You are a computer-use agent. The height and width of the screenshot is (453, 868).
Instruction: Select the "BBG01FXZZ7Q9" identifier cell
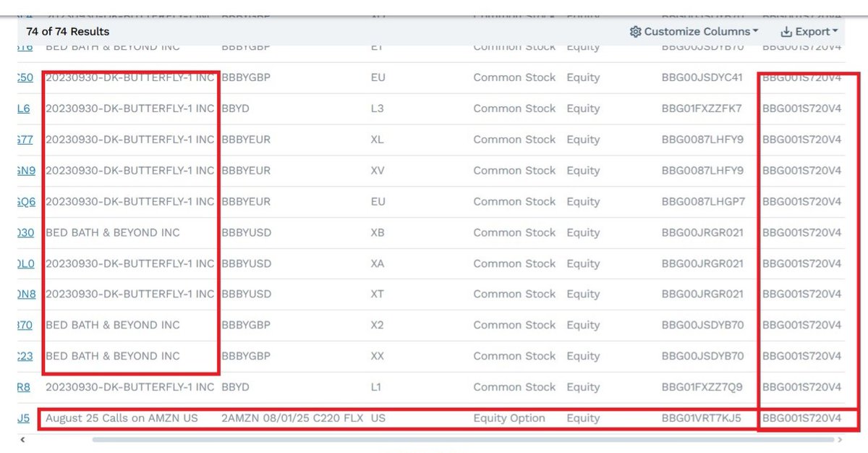click(702, 387)
